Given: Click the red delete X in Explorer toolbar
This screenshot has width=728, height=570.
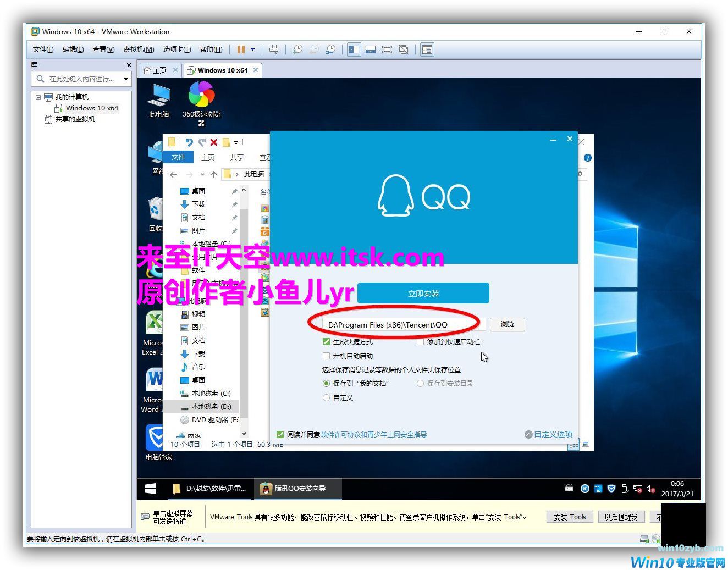Looking at the screenshot, I should (214, 142).
